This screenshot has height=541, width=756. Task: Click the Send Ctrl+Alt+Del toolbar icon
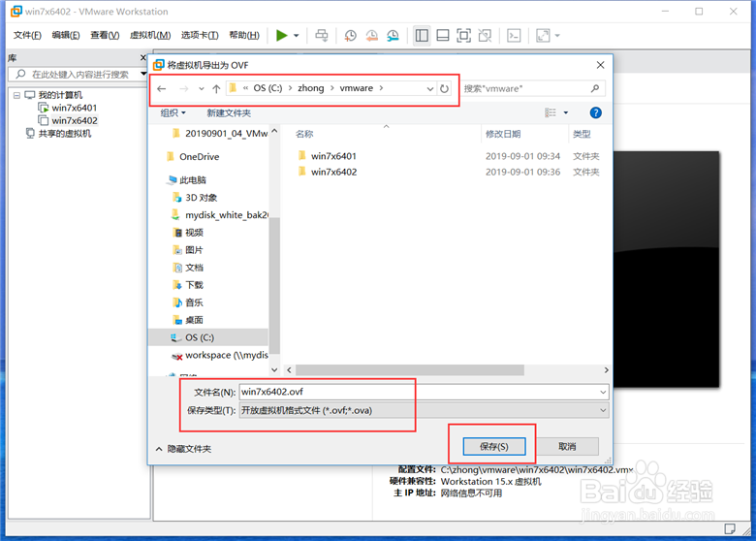coord(322,35)
